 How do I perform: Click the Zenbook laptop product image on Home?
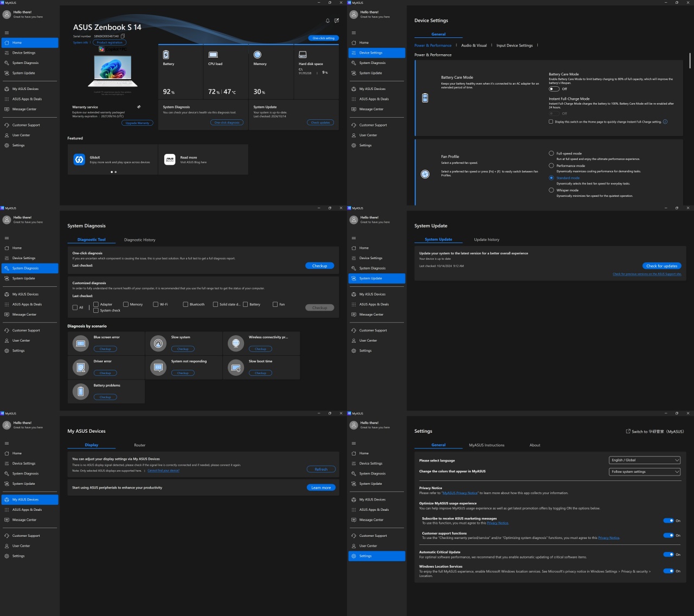(113, 70)
